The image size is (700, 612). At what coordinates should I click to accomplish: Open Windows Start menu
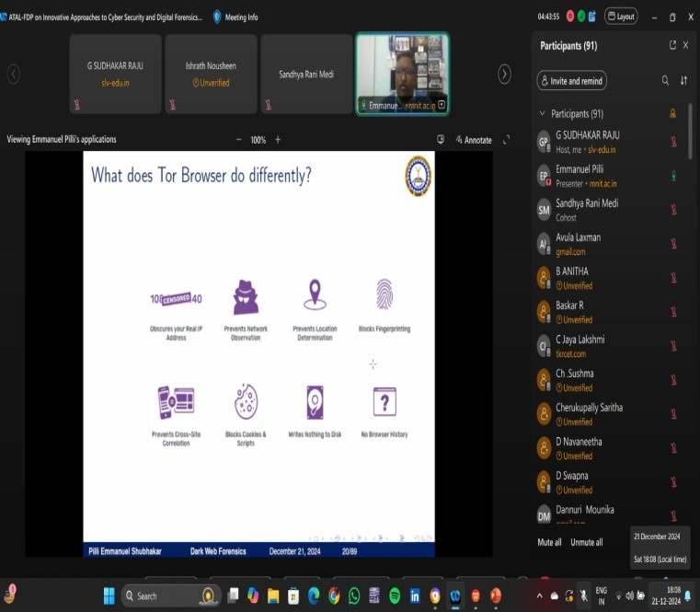(x=109, y=596)
